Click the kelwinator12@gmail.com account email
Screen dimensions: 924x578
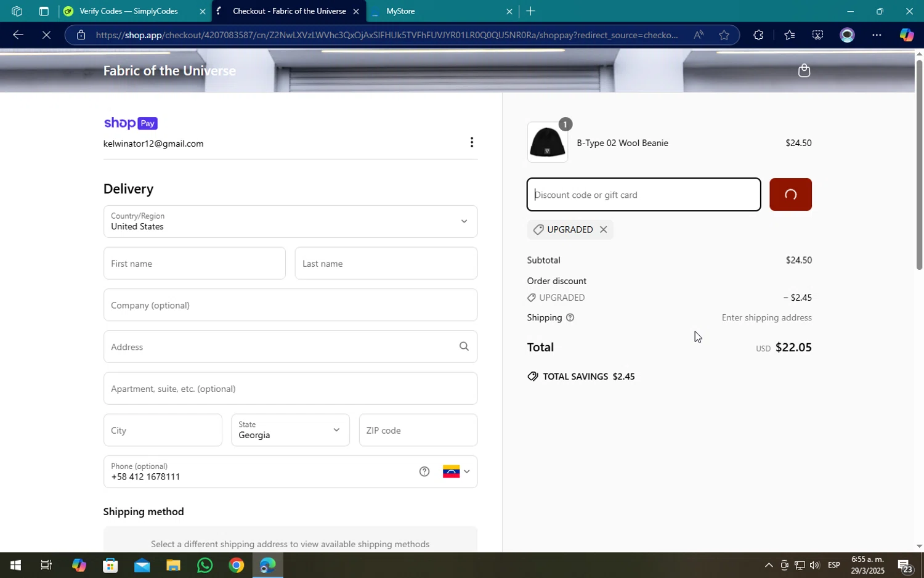pyautogui.click(x=153, y=144)
